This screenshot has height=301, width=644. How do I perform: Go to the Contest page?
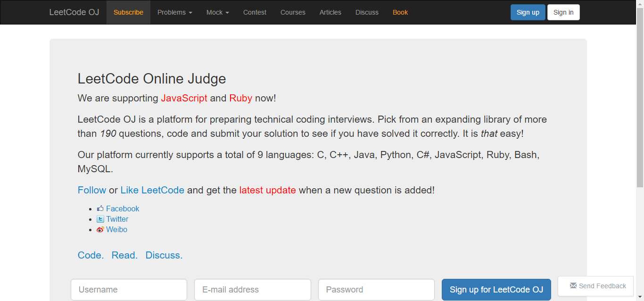tap(255, 12)
